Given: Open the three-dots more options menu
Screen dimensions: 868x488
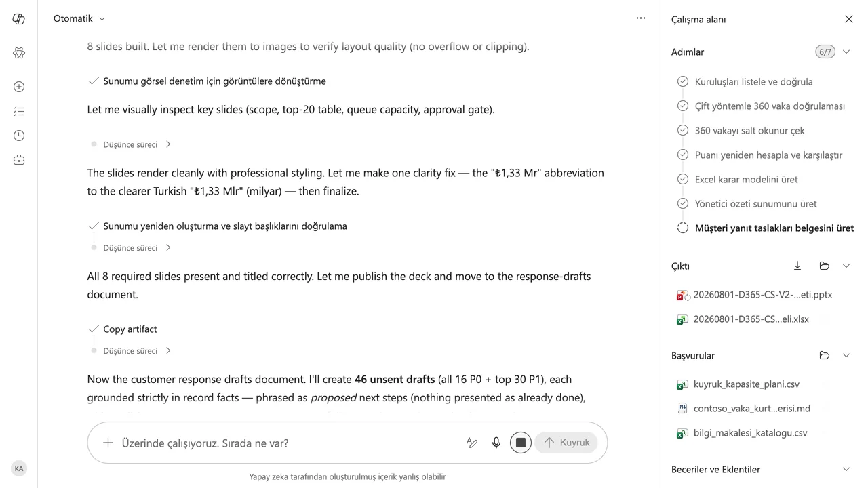Looking at the screenshot, I should [x=641, y=18].
